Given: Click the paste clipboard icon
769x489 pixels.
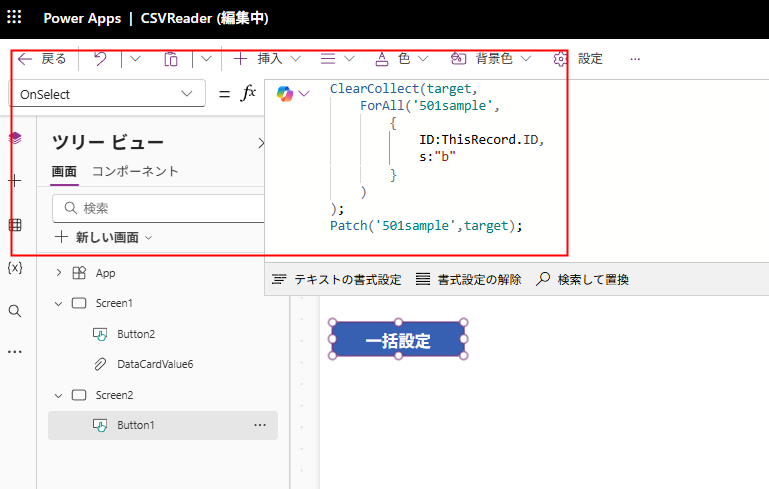Looking at the screenshot, I should (x=171, y=59).
